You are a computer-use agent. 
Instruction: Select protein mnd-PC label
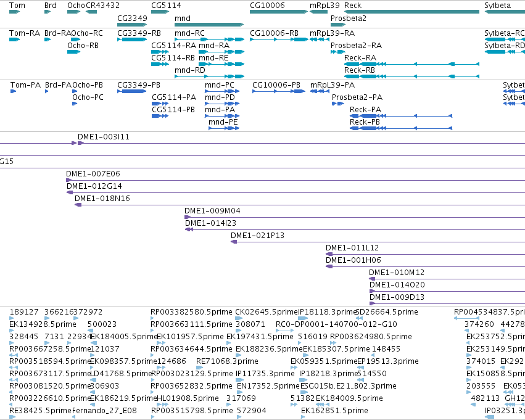(220, 85)
